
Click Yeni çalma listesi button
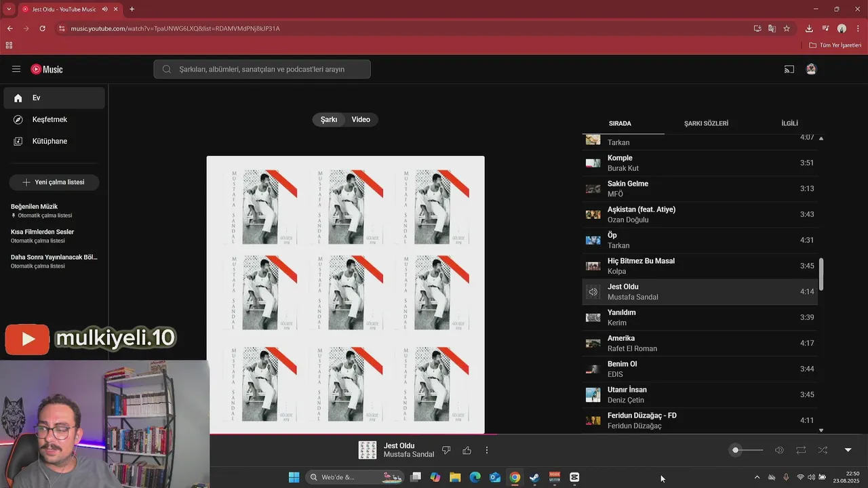coord(54,182)
